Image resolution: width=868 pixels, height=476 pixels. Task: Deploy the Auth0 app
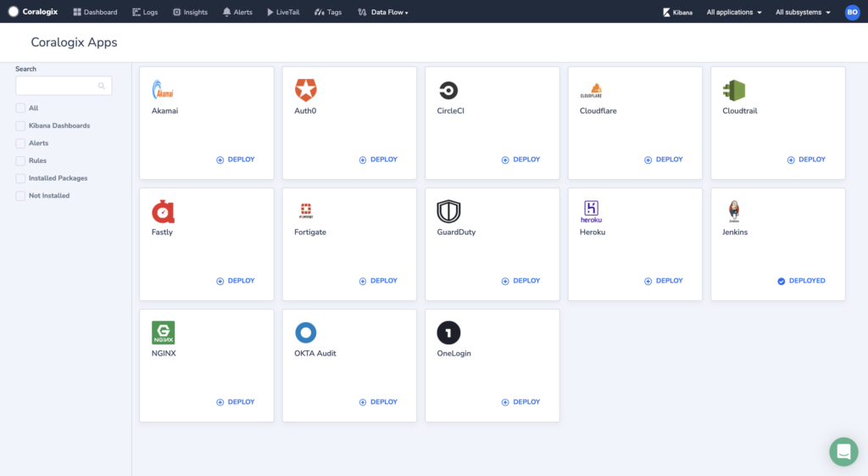pos(378,160)
